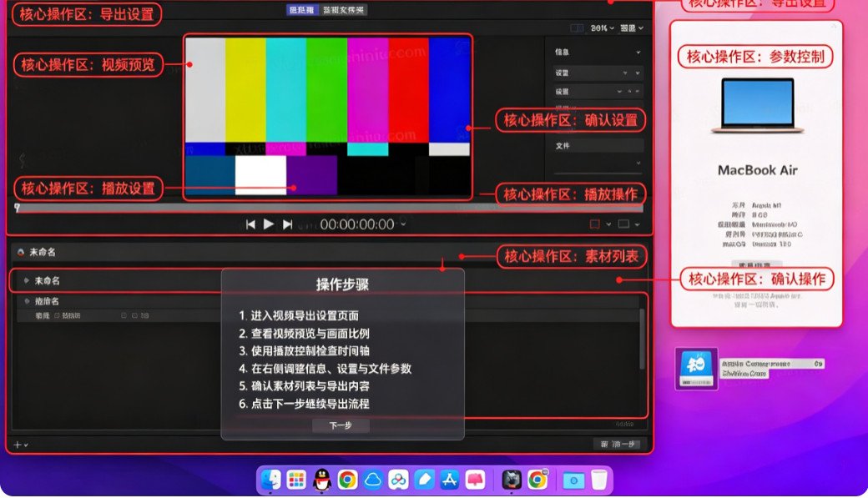Open Finder from the Dock
The width and height of the screenshot is (868, 498).
click(x=271, y=480)
